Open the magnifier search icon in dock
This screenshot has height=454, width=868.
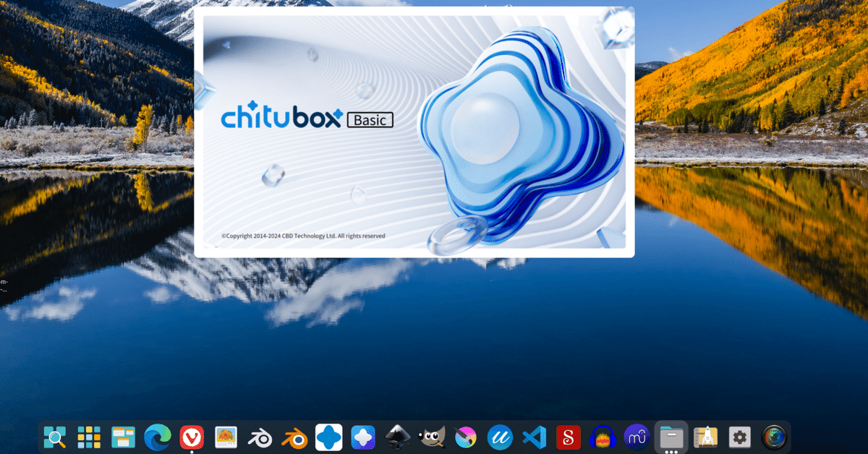pos(54,437)
